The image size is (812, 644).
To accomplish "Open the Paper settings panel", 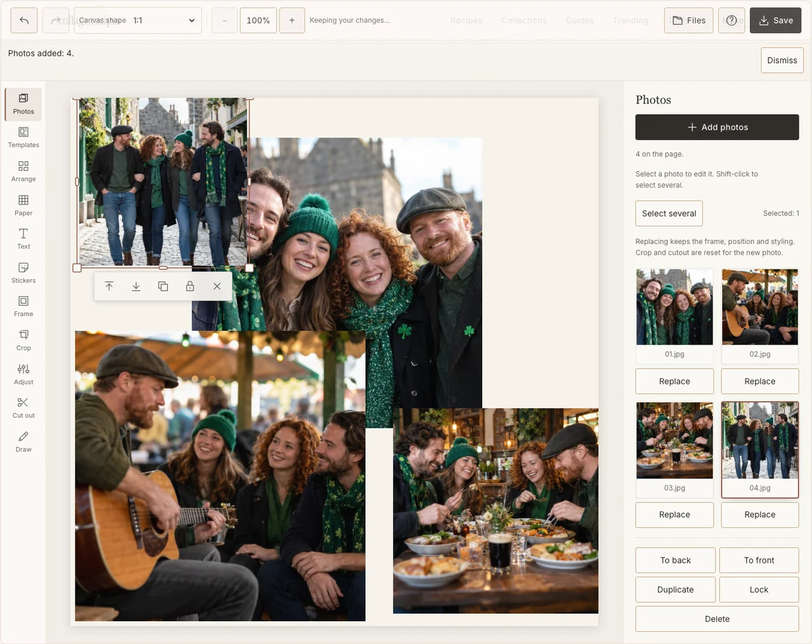I will [23, 206].
